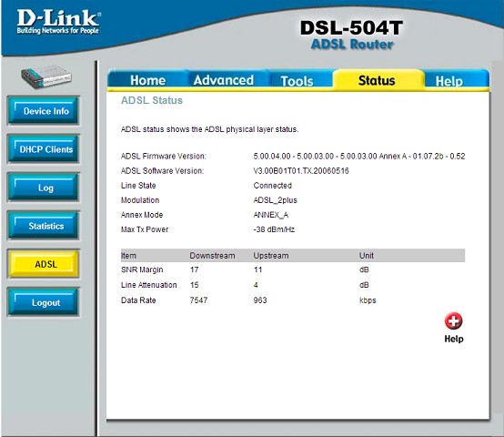Click the Logout button
Image resolution: width=504 pixels, height=437 pixels.
click(x=44, y=302)
